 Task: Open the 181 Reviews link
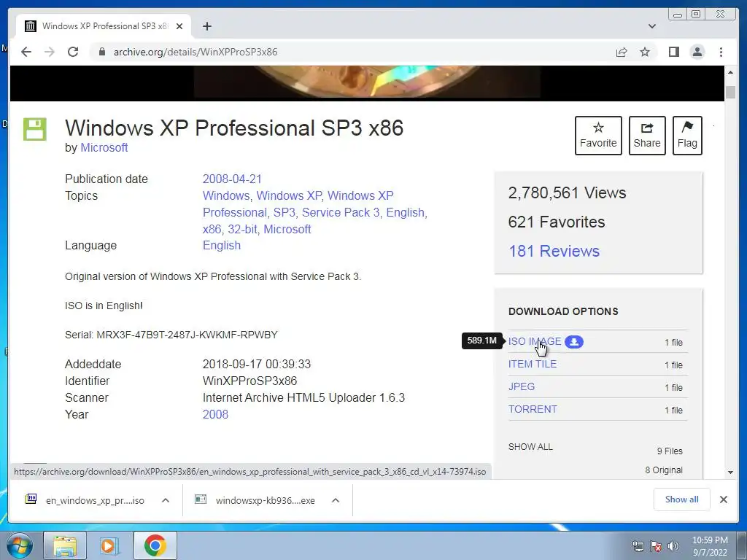click(x=554, y=251)
